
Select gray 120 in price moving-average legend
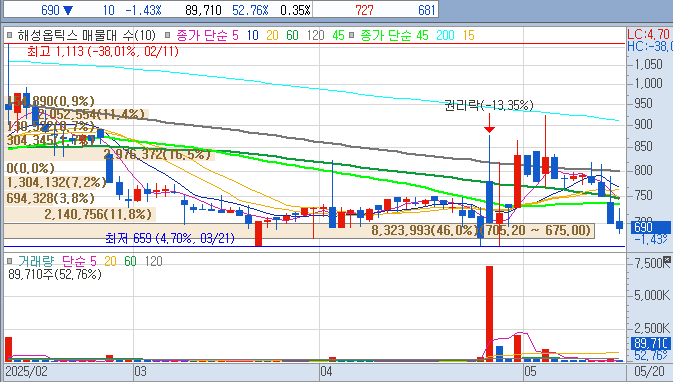click(x=315, y=36)
